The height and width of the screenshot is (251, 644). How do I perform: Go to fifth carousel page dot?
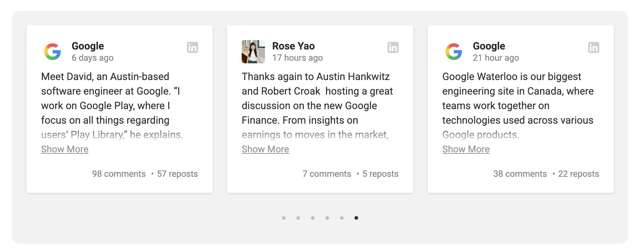pos(342,218)
